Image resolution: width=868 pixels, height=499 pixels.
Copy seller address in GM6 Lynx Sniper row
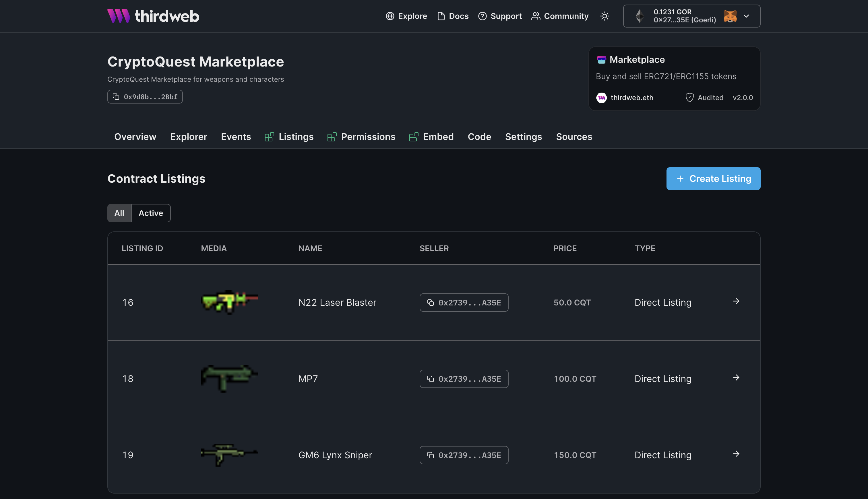[x=464, y=455]
